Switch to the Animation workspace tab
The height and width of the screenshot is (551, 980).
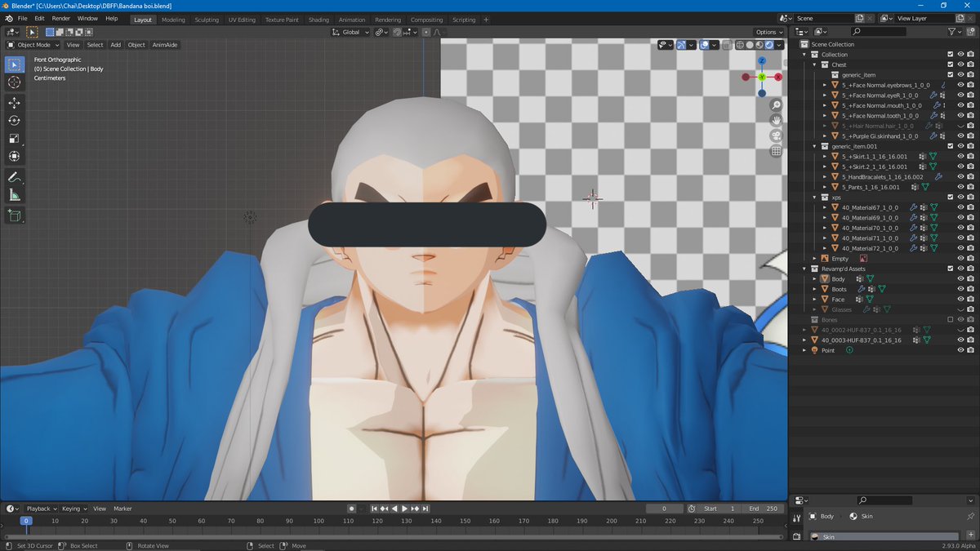click(x=352, y=20)
